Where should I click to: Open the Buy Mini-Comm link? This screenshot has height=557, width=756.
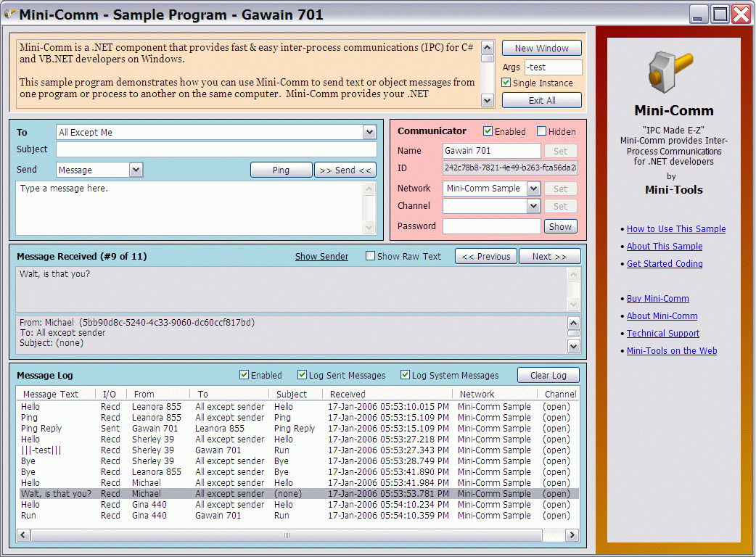pyautogui.click(x=657, y=298)
